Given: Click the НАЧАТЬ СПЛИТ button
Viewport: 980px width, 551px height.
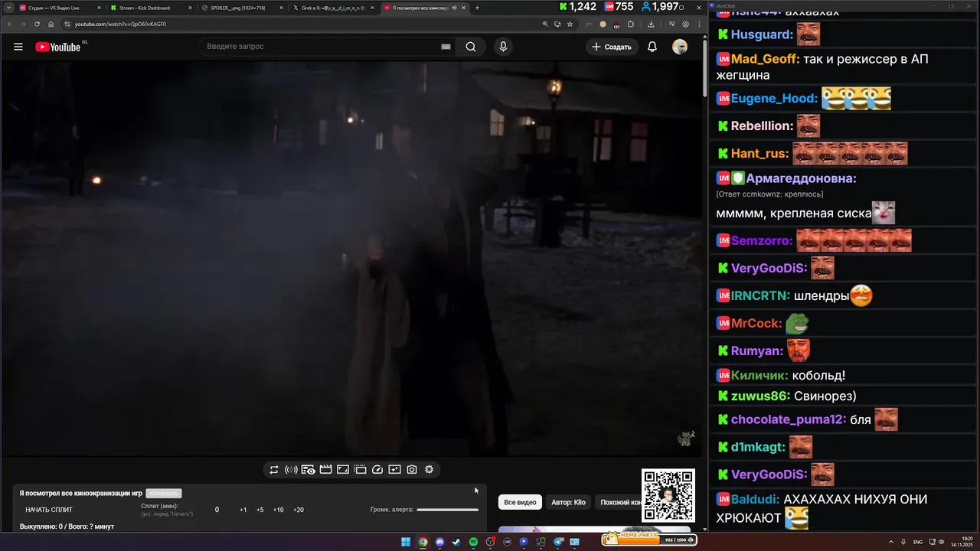Looking at the screenshot, I should (49, 510).
